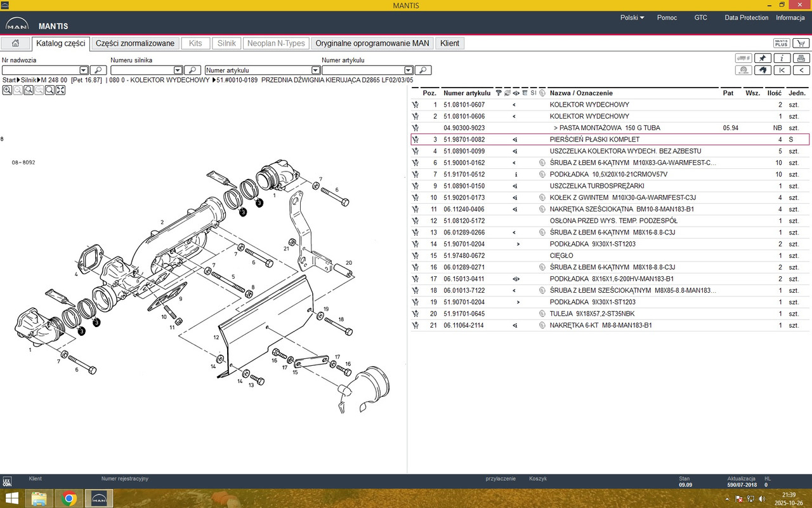The image size is (812, 508).
Task: Add part 51.08101-0607 to cart
Action: click(416, 105)
